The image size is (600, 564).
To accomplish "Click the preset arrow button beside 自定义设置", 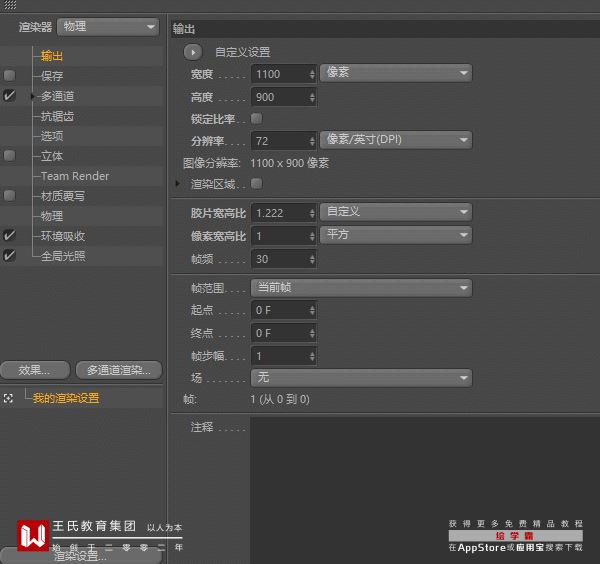I will 192,52.
